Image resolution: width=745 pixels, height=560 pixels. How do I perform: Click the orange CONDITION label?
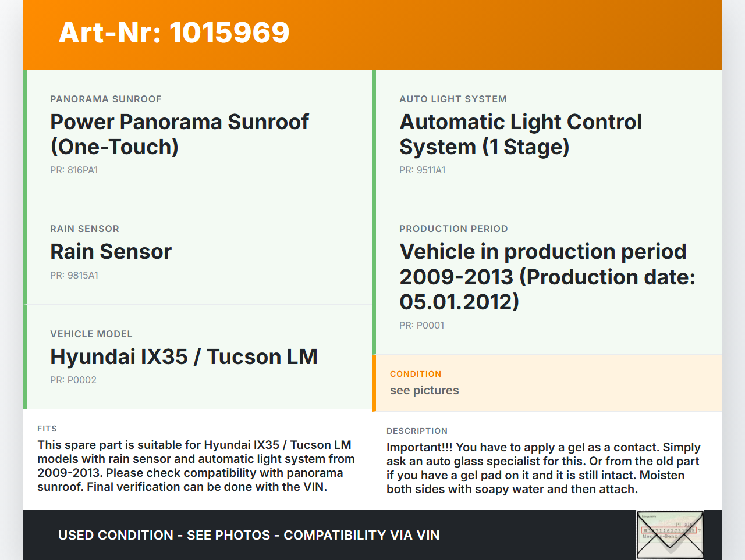click(x=416, y=374)
